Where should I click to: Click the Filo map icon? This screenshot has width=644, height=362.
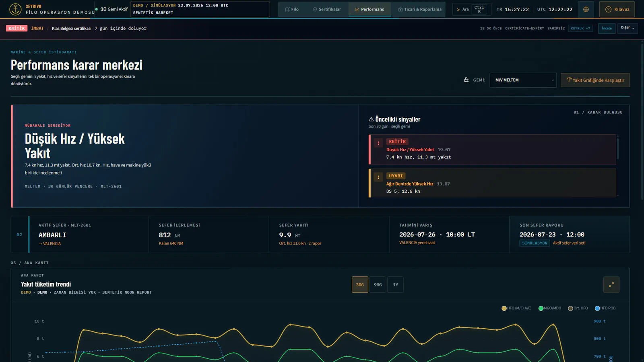[287, 9]
